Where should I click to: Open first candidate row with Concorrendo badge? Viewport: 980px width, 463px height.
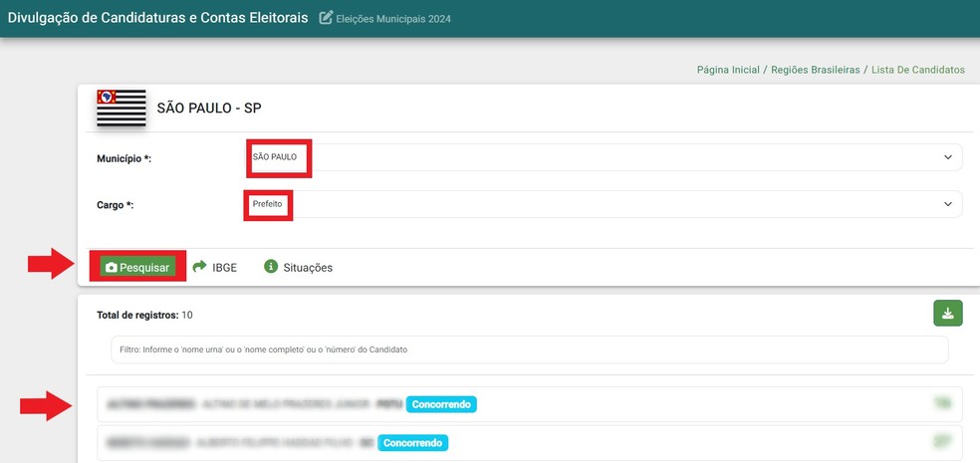[x=530, y=404]
